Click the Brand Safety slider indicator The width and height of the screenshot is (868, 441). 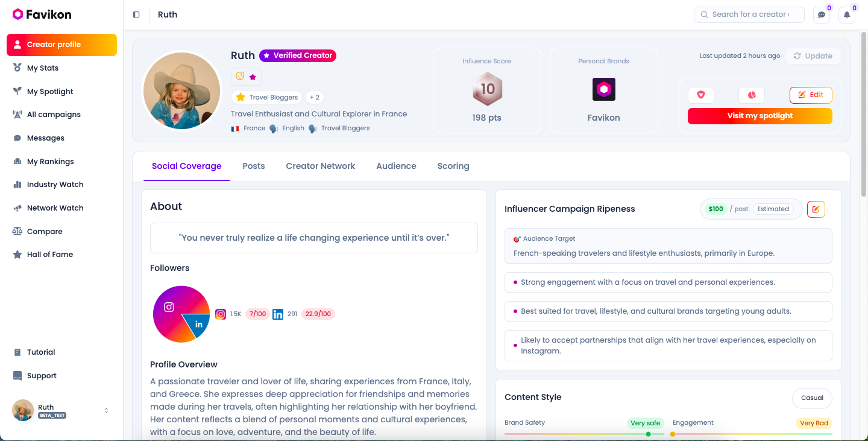(648, 434)
